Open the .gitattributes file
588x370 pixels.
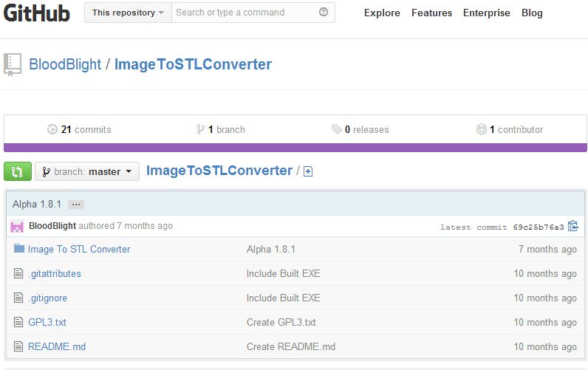pos(55,274)
